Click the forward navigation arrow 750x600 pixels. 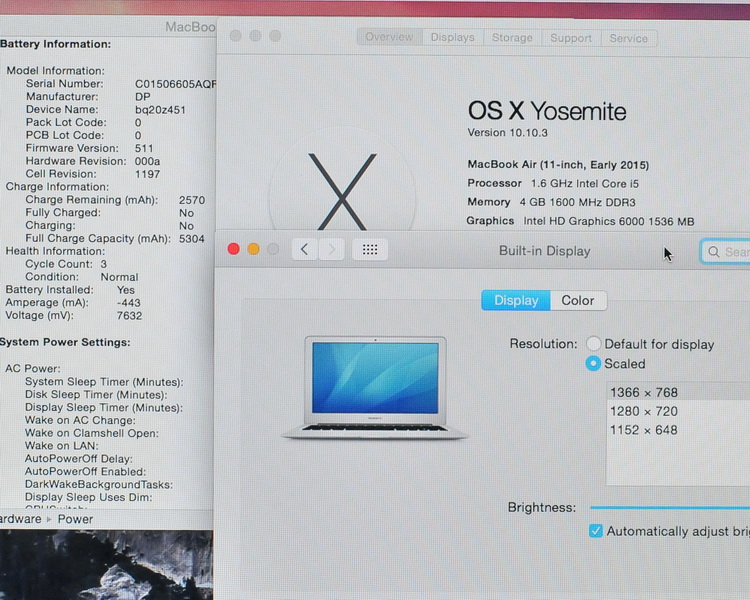tap(331, 249)
